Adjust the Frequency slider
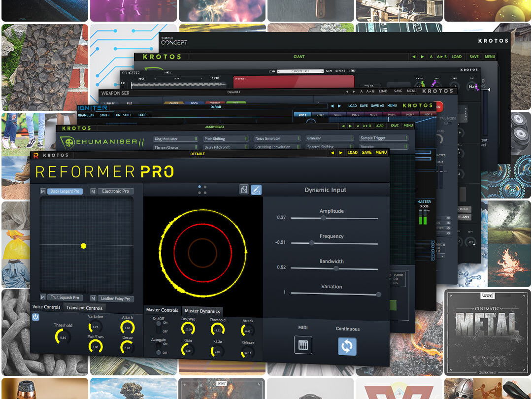This screenshot has width=532, height=399. click(334, 243)
